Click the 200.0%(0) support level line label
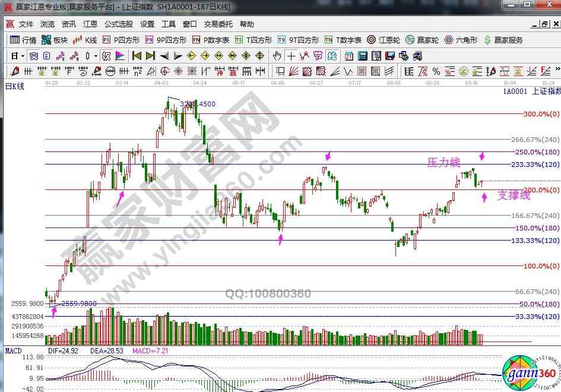Screen dimensions: 561x392 coord(540,190)
